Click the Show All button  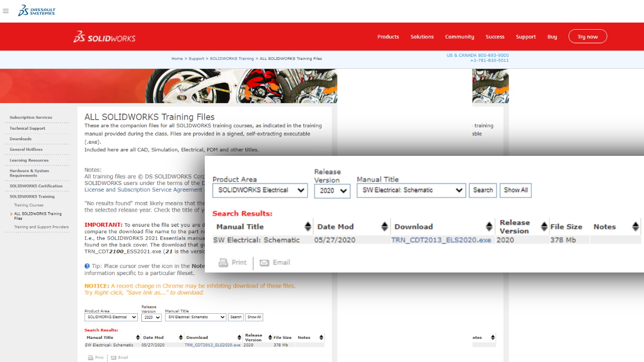coord(515,190)
